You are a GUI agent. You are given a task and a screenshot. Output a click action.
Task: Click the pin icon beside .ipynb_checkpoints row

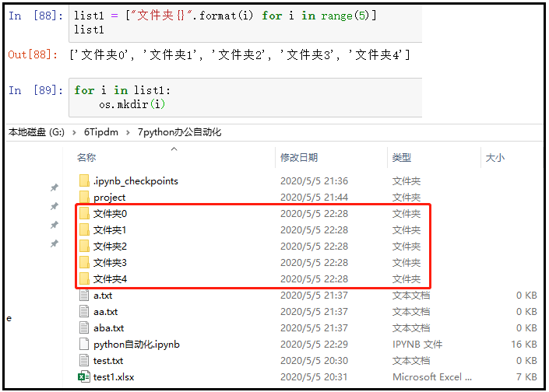coord(55,187)
